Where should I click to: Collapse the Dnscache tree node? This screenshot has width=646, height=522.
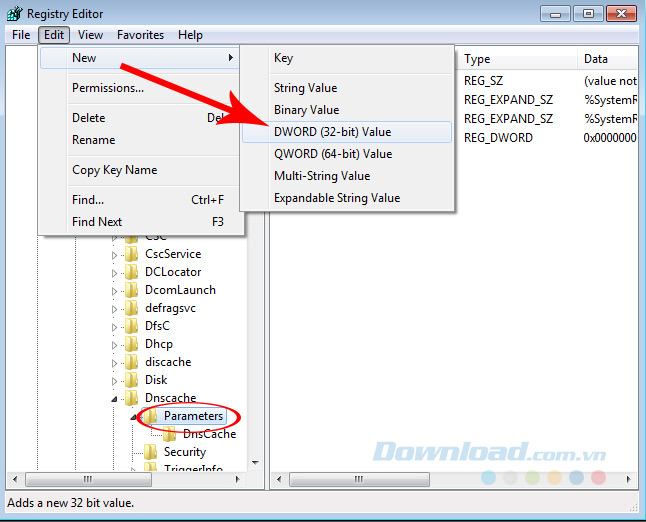(114, 398)
